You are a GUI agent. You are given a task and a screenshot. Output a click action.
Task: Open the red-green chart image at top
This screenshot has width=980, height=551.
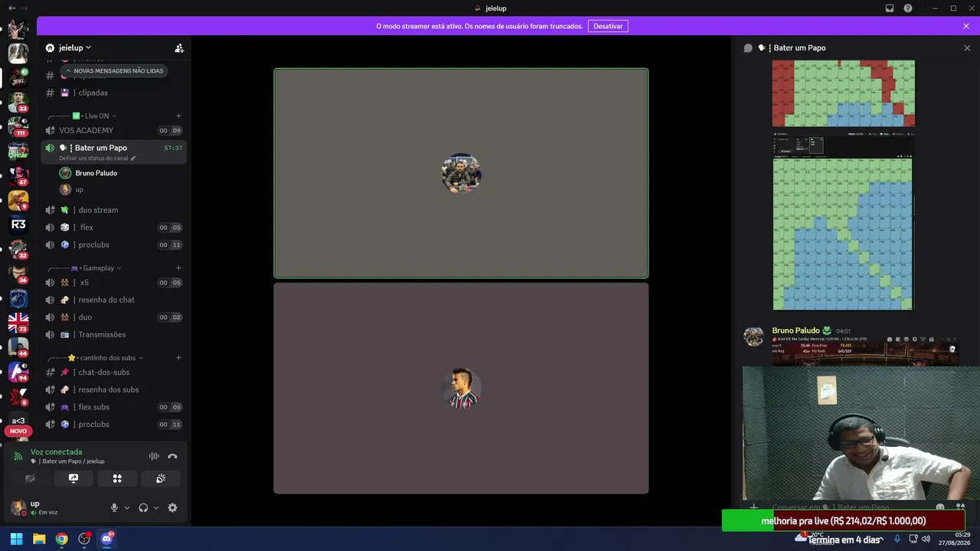point(843,93)
